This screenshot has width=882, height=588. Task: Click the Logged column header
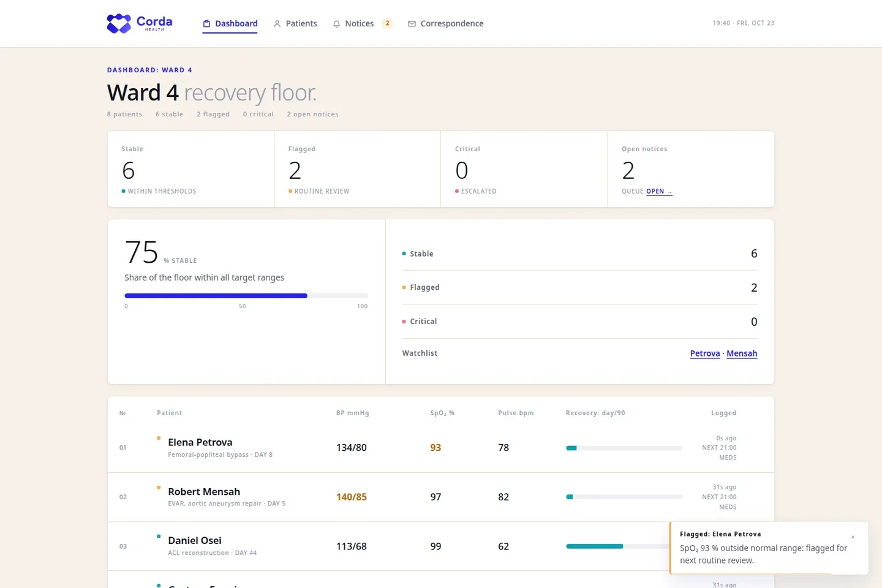(723, 413)
